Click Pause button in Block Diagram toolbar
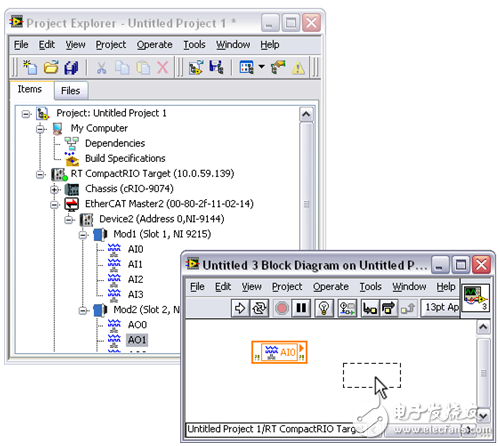The width and height of the screenshot is (500, 446). [x=301, y=308]
